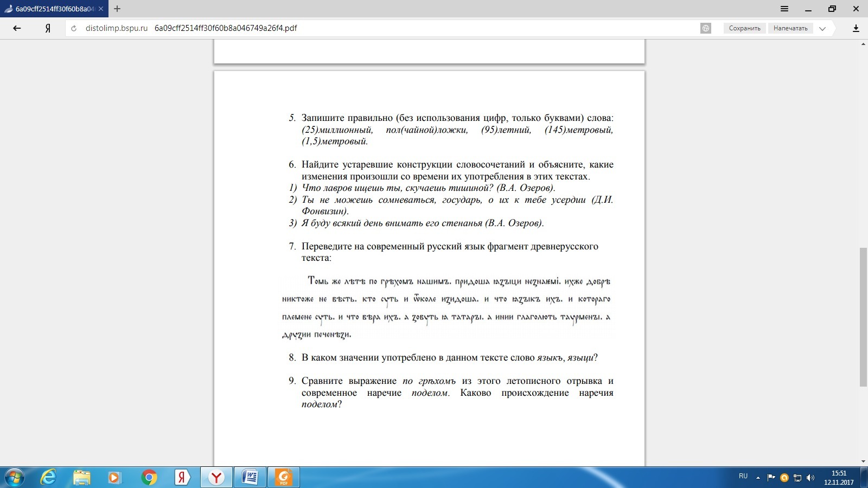Close the PDF tab
Screen dimensions: 868x488
pyautogui.click(x=101, y=9)
